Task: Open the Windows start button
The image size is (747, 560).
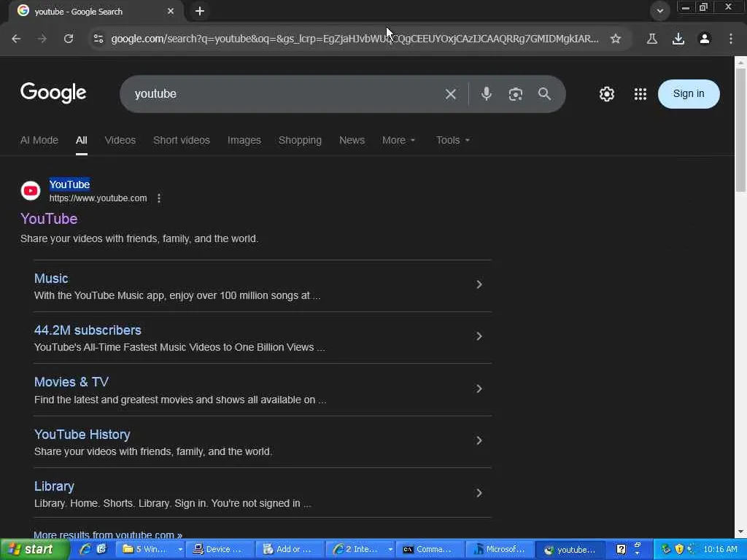Action: click(34, 549)
